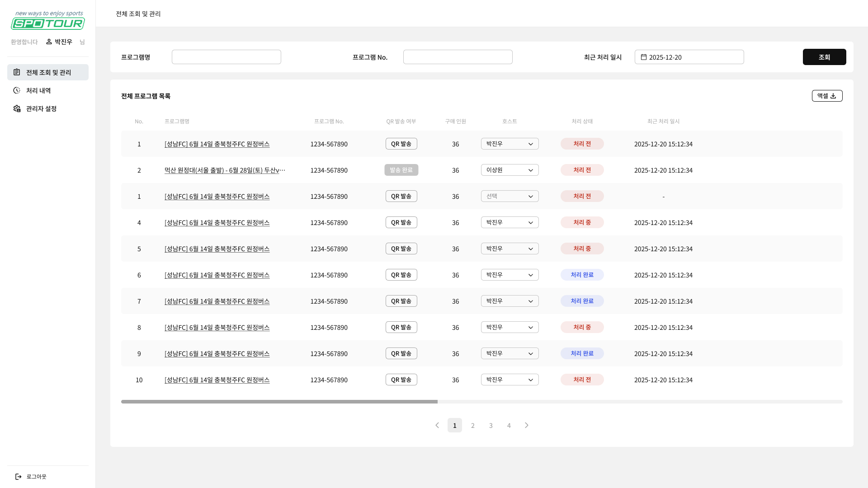Click the gear icon for 관리자 설정
This screenshot has height=488, width=868.
pos(17,108)
